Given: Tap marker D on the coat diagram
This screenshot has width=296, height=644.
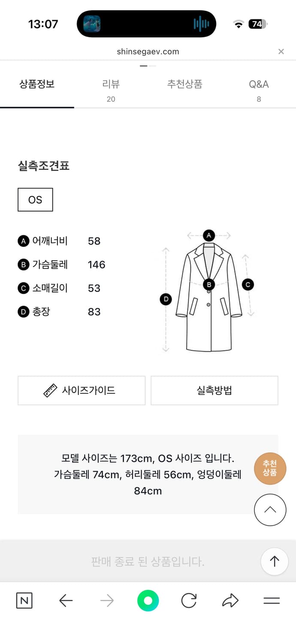Looking at the screenshot, I should (166, 299).
